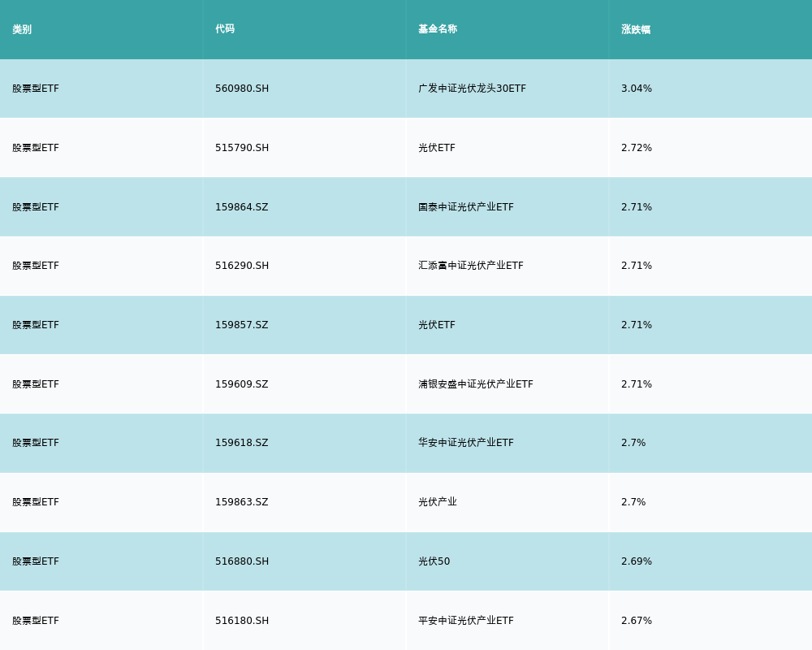The width and height of the screenshot is (812, 650).
Task: Click 2.71% in the 159857.SZ row
Action: click(x=637, y=325)
